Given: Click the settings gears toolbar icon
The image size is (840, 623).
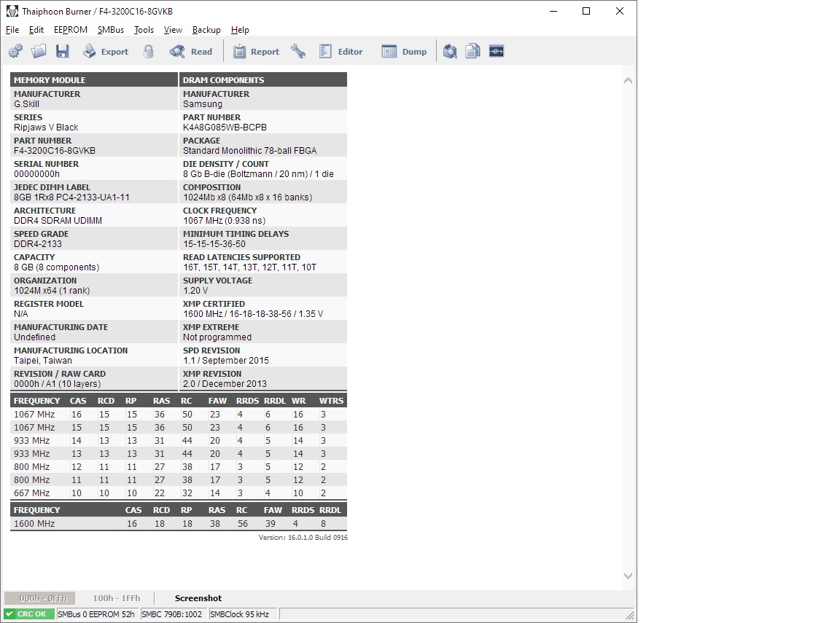Looking at the screenshot, I should point(15,52).
